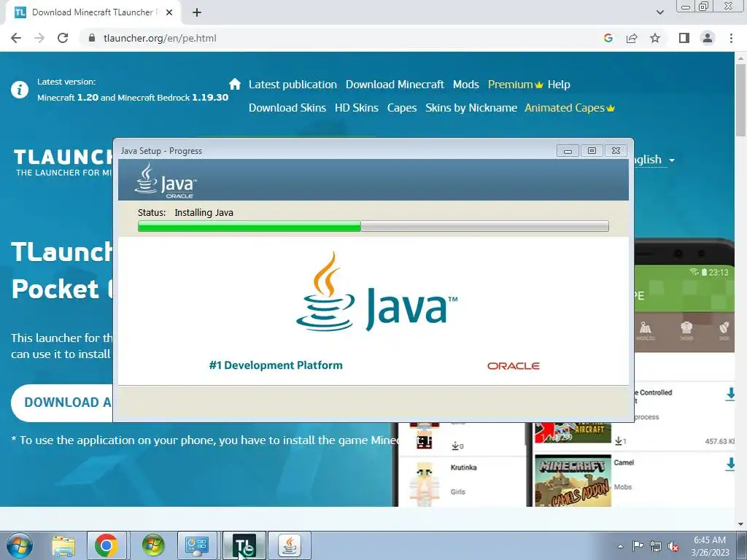Open a new browser tab
747x560 pixels.
pyautogui.click(x=197, y=12)
